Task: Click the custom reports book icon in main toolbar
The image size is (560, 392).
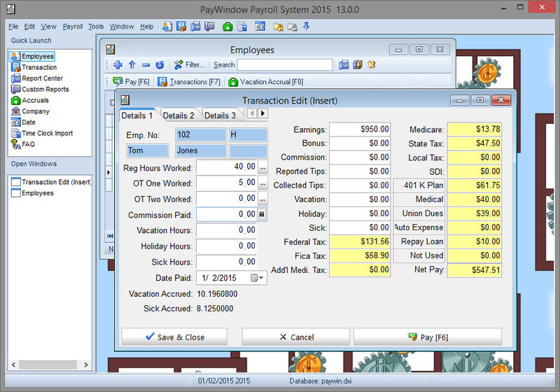Action: (x=209, y=27)
